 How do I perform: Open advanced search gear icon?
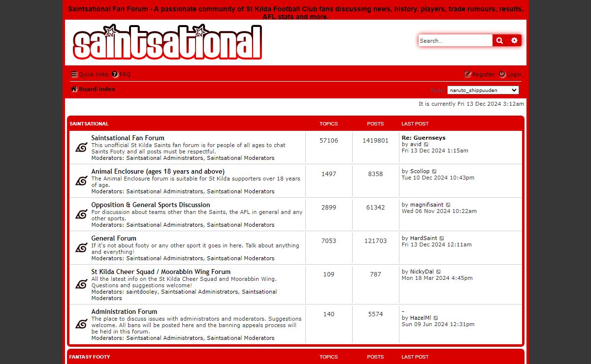pyautogui.click(x=514, y=41)
